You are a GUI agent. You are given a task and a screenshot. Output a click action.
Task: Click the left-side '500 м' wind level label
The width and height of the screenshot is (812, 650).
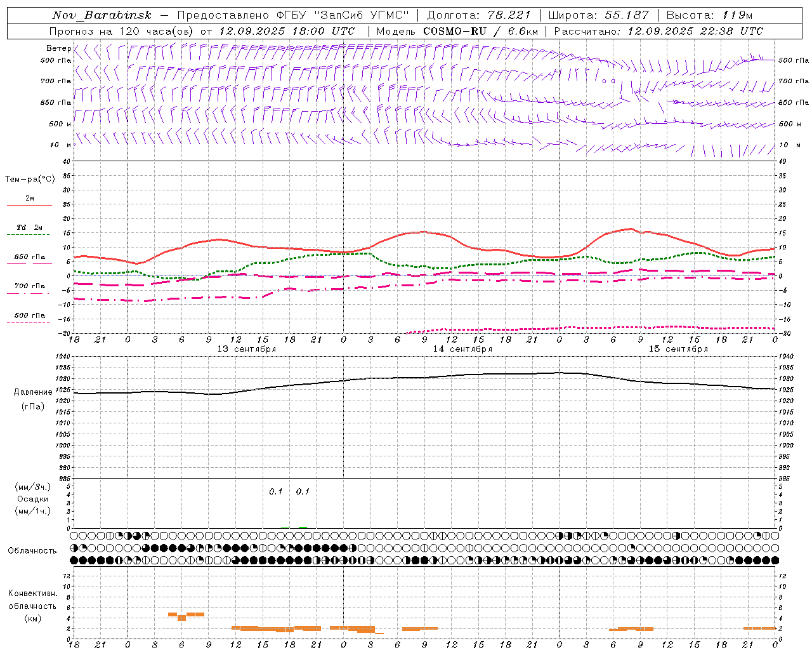(x=60, y=124)
